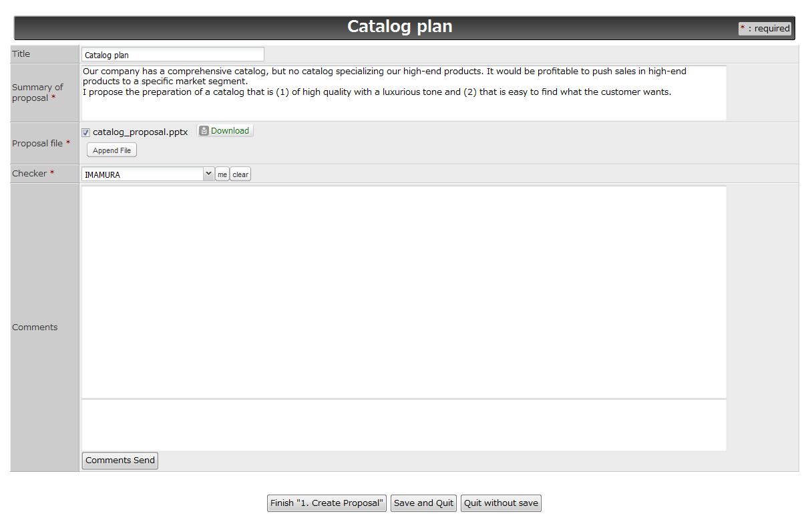Uncheck the catalog_proposal.pptx checkbox
Image resolution: width=812 pixels, height=522 pixels.
pyautogui.click(x=85, y=132)
